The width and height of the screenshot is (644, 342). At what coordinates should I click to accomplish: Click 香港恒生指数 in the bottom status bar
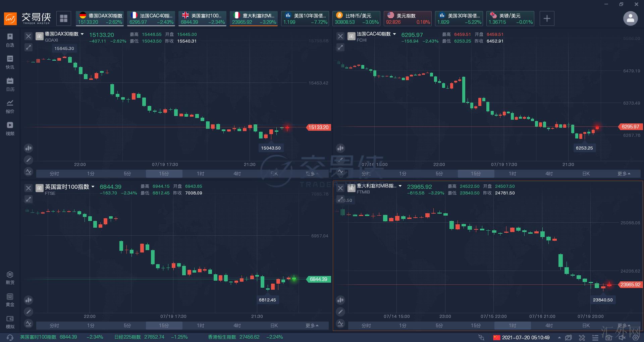(x=222, y=337)
